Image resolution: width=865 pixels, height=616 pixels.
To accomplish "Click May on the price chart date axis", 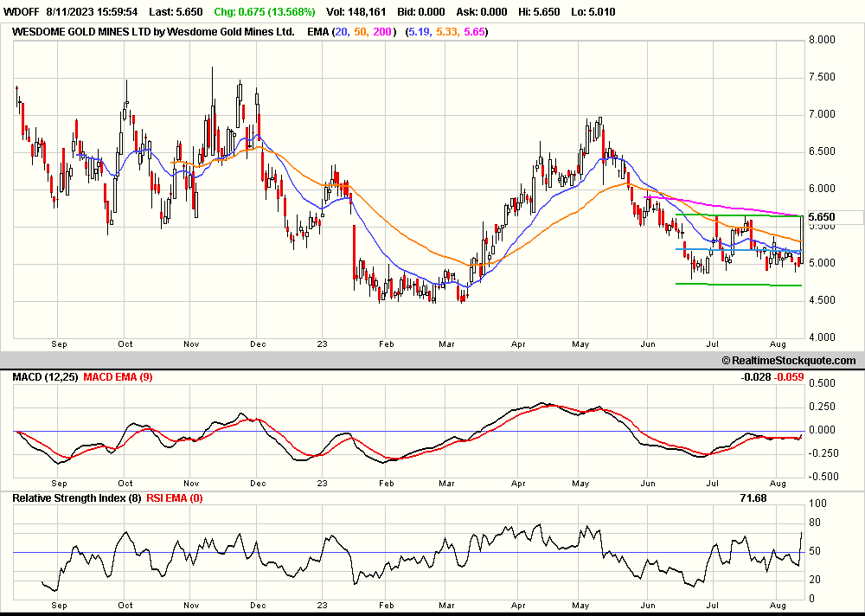I will coord(580,343).
